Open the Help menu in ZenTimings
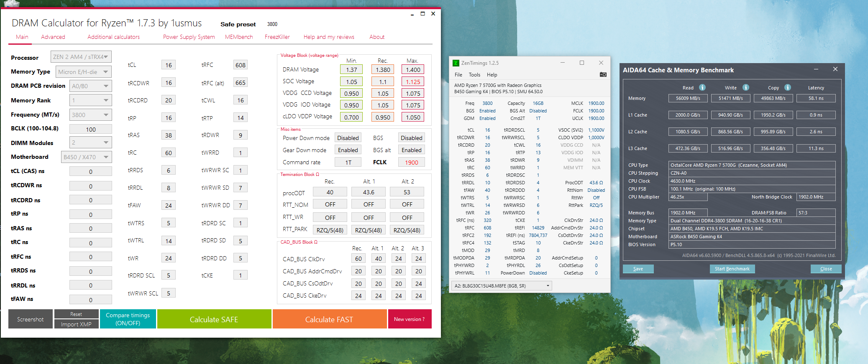 (492, 75)
